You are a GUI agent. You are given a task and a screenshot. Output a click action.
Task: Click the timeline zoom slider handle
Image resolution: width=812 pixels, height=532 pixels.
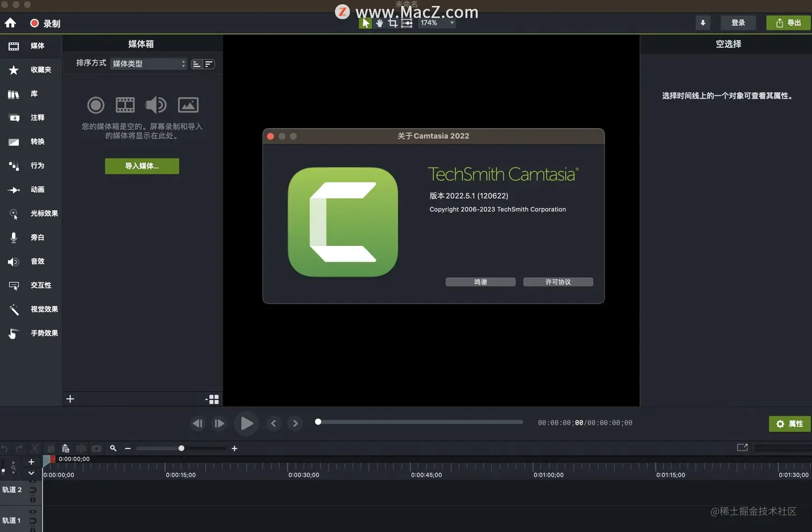(182, 448)
